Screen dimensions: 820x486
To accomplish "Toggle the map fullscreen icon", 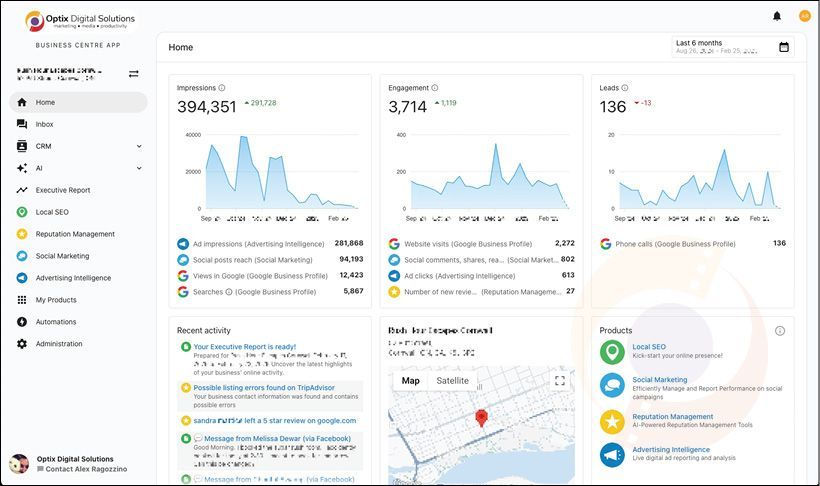I will tap(560, 381).
